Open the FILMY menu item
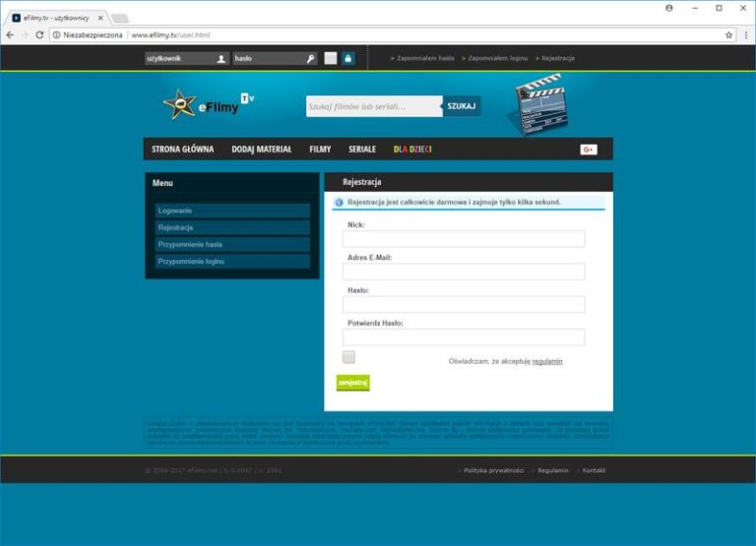756x546 pixels. (x=320, y=150)
